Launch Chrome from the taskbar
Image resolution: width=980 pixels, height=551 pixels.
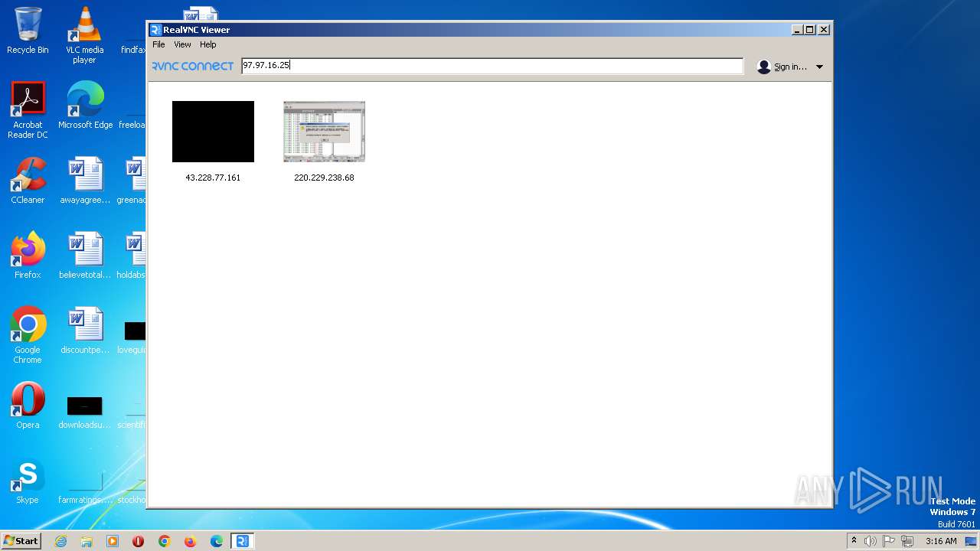(x=165, y=541)
